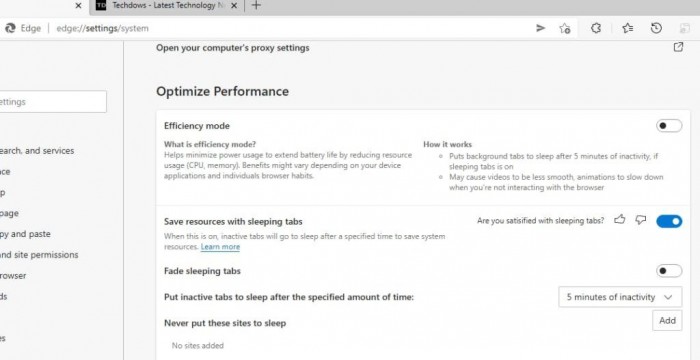Add this page to favorites star
This screenshot has height=360, width=700.
click(565, 29)
